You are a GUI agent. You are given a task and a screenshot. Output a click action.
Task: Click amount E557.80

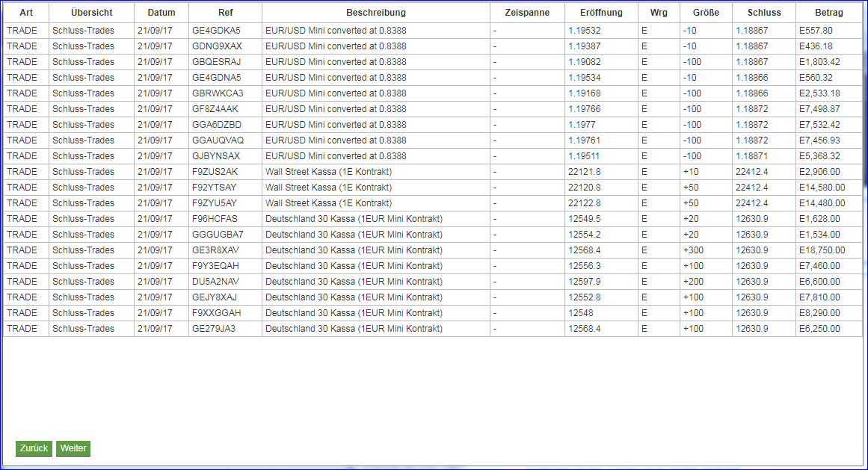pyautogui.click(x=816, y=31)
